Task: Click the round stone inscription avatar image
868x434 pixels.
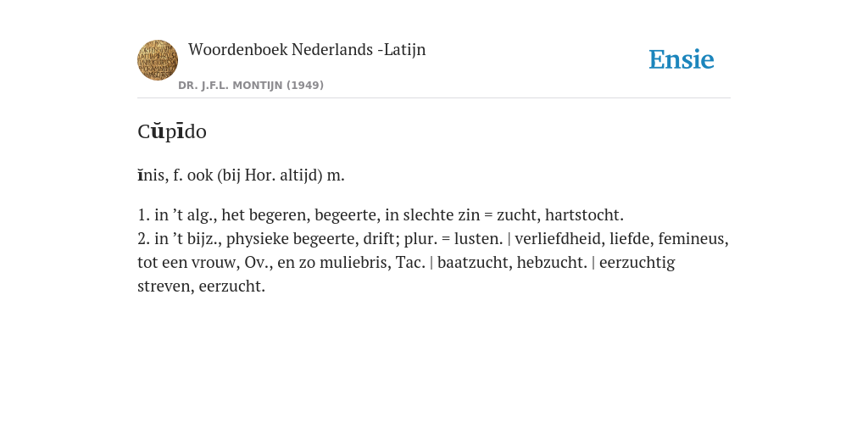Action: 158,60
